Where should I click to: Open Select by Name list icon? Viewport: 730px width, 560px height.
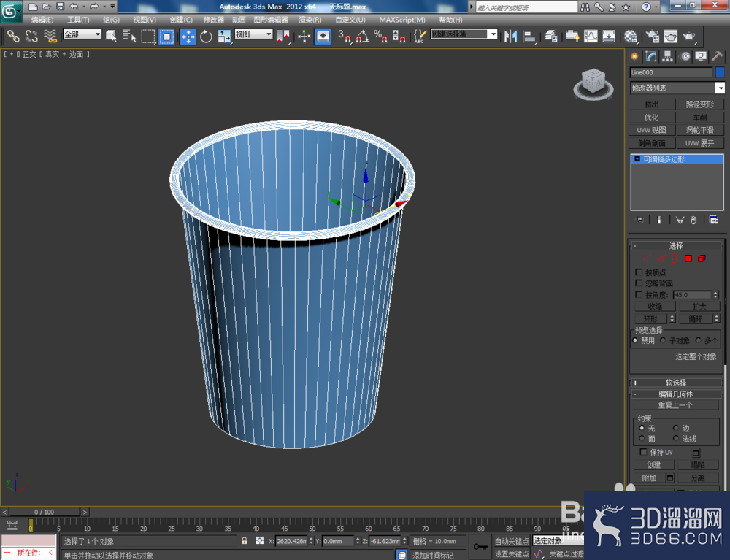[129, 36]
